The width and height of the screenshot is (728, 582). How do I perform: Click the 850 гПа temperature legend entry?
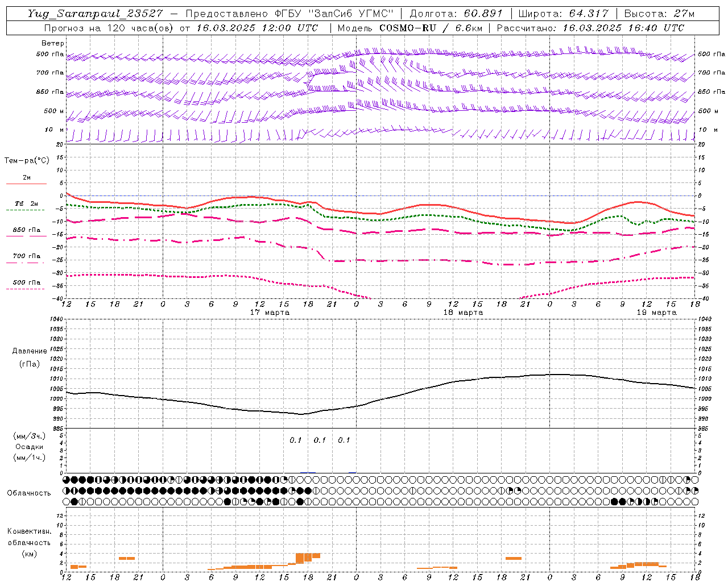click(26, 230)
